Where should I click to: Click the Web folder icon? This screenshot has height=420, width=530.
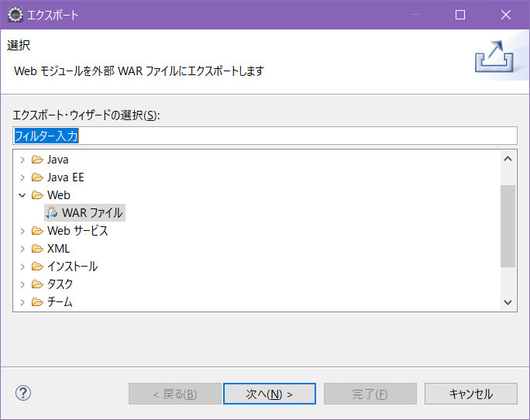pyautogui.click(x=37, y=195)
